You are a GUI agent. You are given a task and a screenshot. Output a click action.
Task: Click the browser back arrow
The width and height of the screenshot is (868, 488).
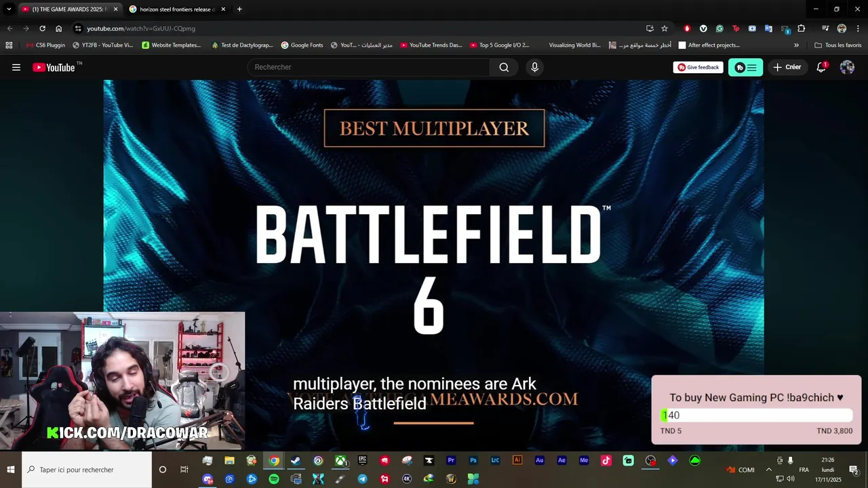[x=9, y=28]
